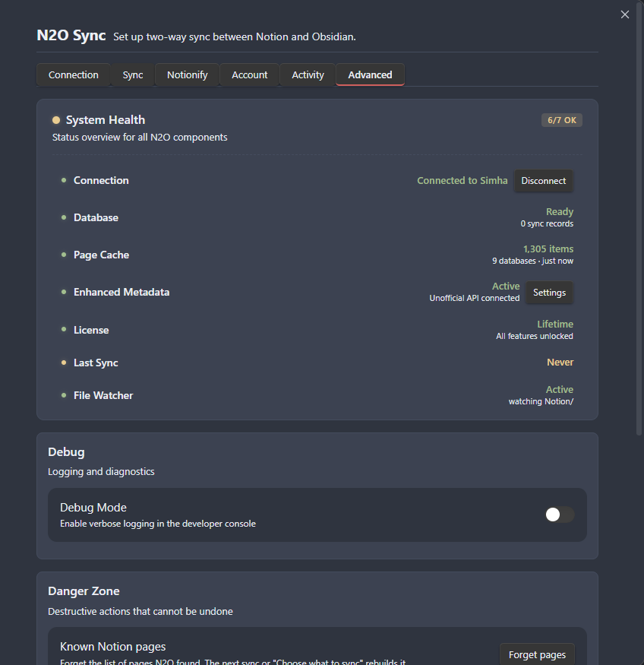Click the 6/7 OK status badge
Image resolution: width=644 pixels, height=665 pixels.
pyautogui.click(x=562, y=120)
